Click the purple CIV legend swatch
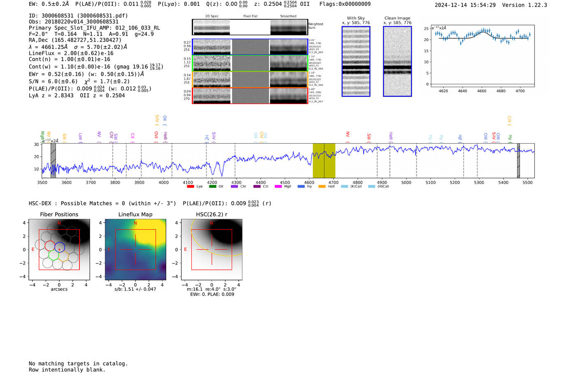The width and height of the screenshot is (576, 392). pyautogui.click(x=235, y=187)
